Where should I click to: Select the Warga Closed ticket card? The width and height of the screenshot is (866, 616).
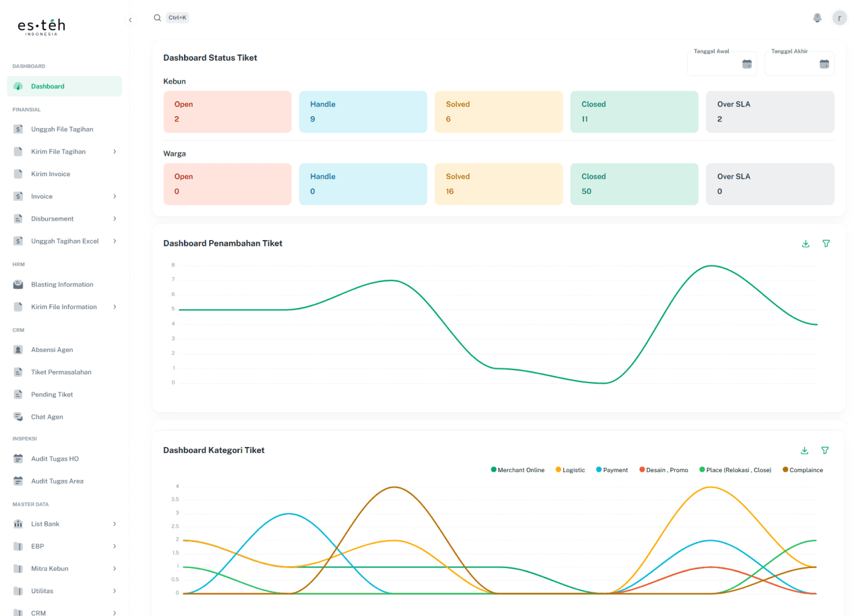[634, 184]
